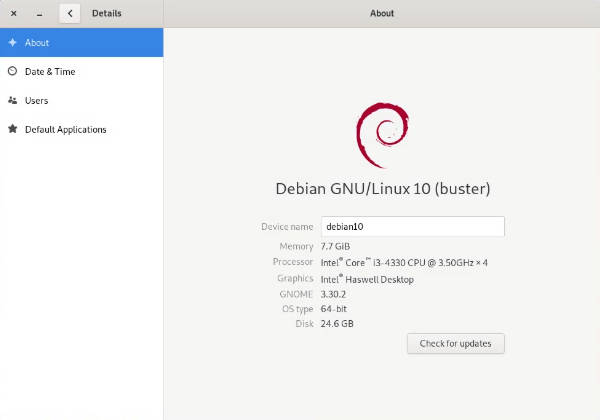The height and width of the screenshot is (420, 600).
Task: Click the GNOME version 3.30.2
Action: pos(333,294)
